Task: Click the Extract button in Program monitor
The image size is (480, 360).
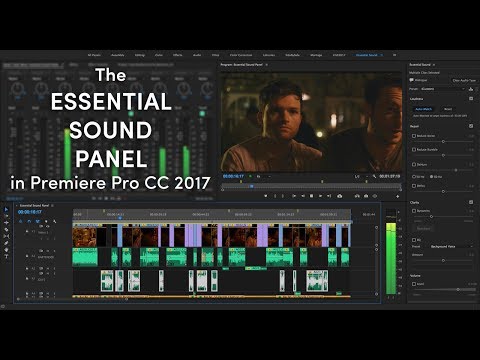Action: click(x=357, y=196)
